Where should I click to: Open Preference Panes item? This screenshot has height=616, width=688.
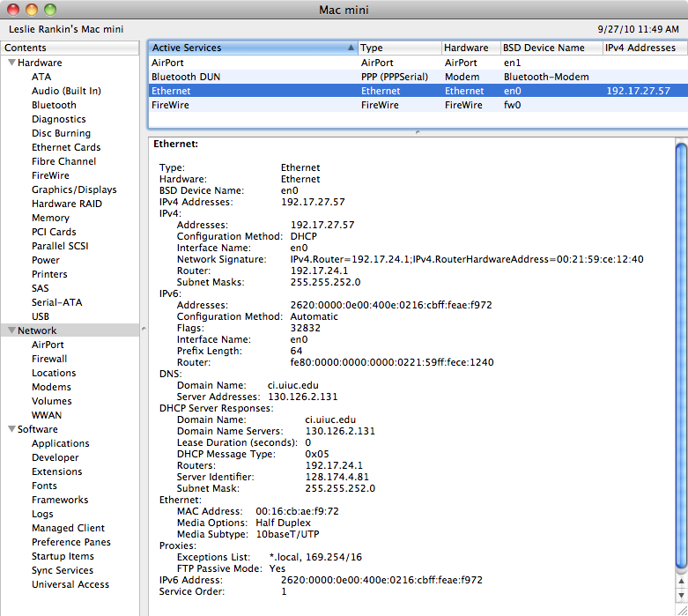coord(71,542)
